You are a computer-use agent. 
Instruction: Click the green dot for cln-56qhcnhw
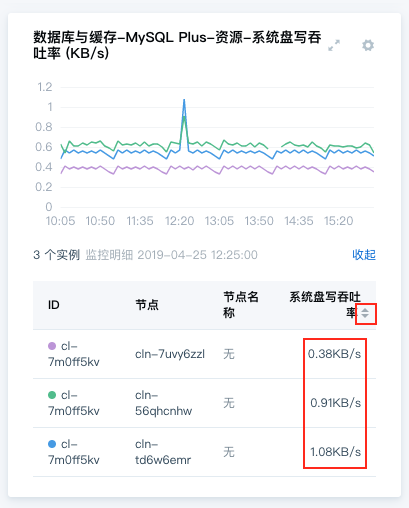(52, 395)
